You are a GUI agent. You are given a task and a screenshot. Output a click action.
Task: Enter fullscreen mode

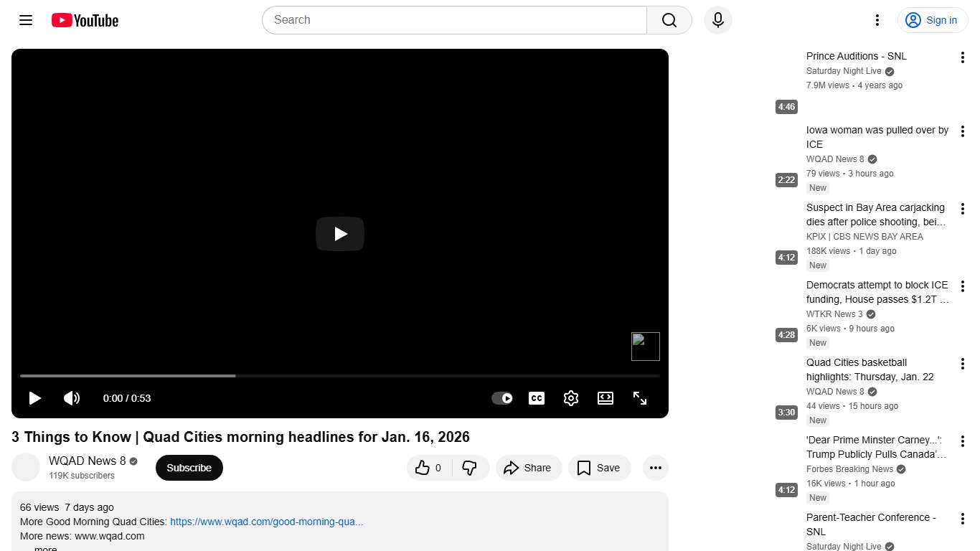coord(640,398)
